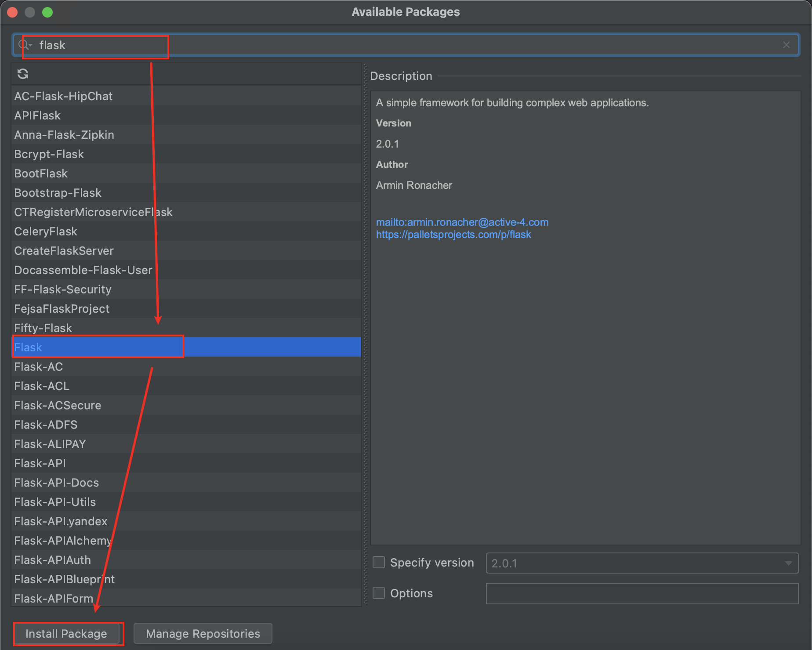Open the search options magnifier icon

click(x=25, y=45)
